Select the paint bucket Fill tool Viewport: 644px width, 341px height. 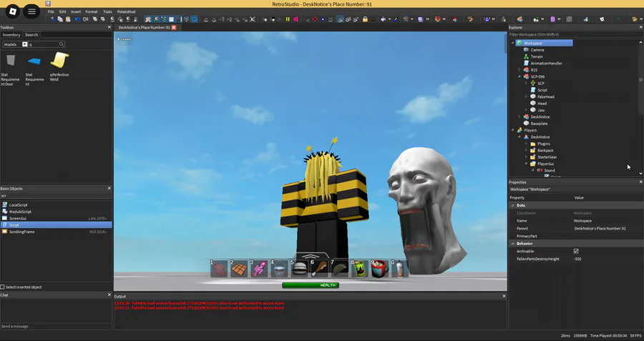coord(384,19)
